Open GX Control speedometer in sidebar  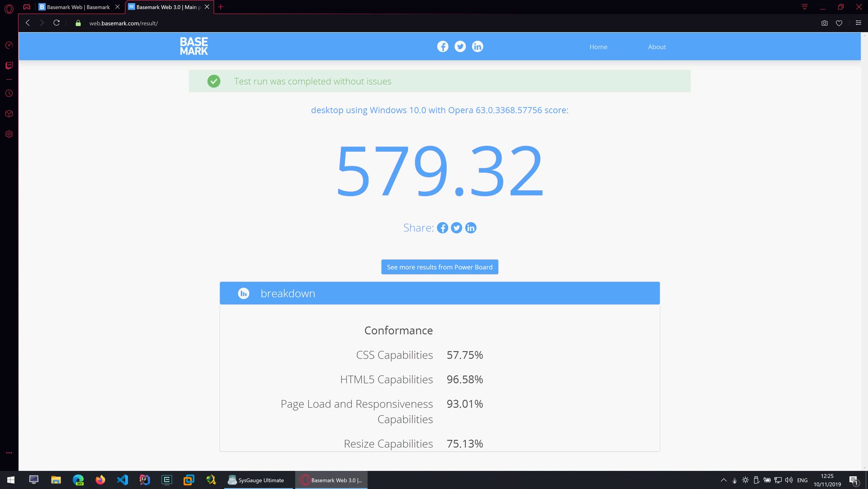(9, 45)
